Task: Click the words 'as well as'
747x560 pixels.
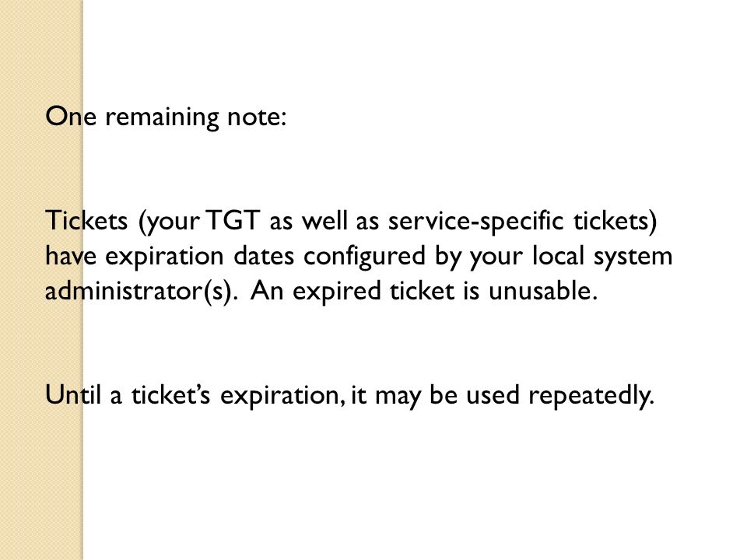Action: (x=324, y=221)
